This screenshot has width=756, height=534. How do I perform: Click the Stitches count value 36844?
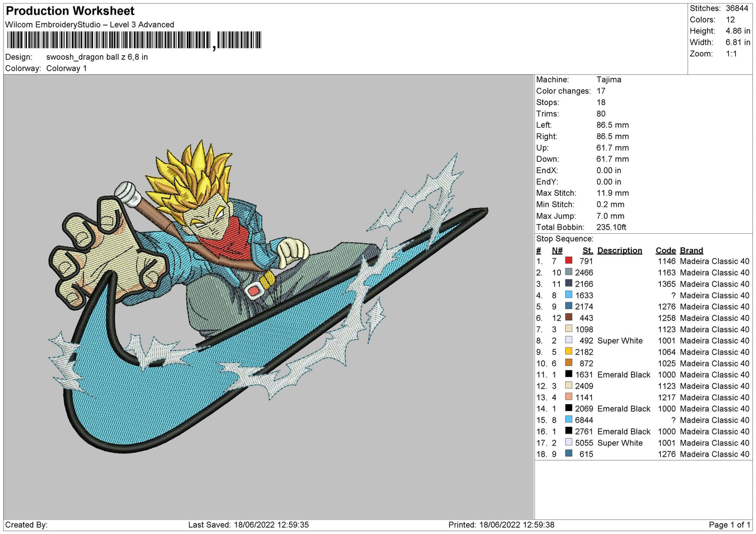click(737, 8)
